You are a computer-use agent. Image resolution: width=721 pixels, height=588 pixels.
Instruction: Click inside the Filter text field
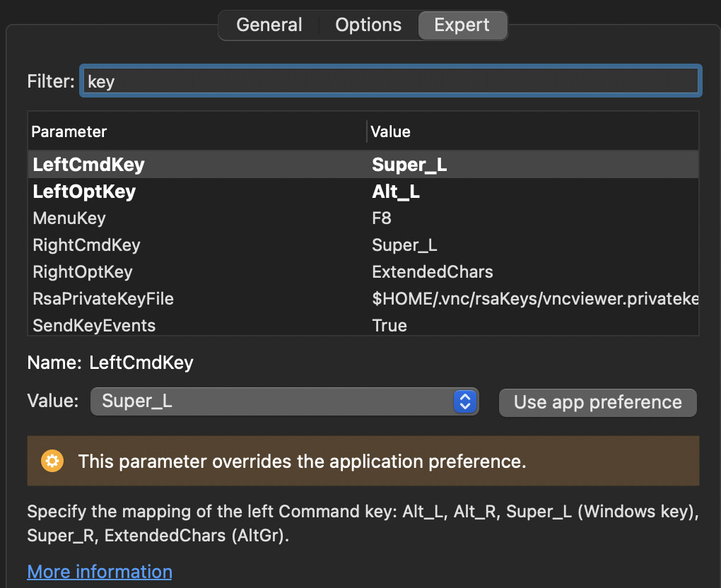coord(391,81)
